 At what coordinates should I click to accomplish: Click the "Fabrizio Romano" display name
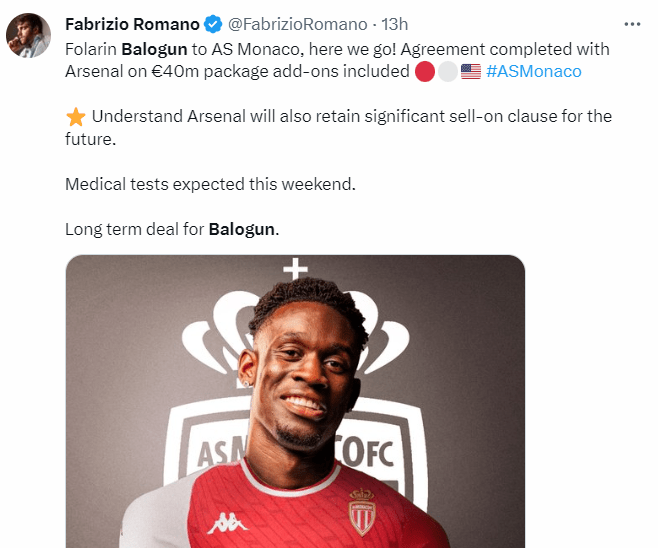pos(131,24)
